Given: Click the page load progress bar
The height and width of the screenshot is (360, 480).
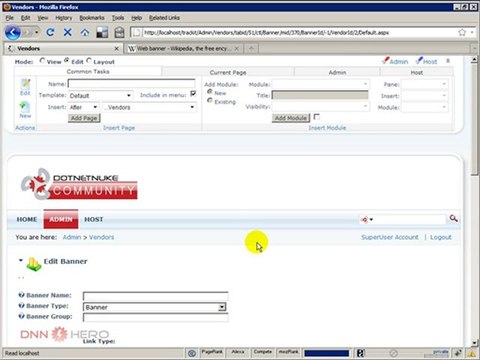Looking at the screenshot, I should click(x=326, y=353).
